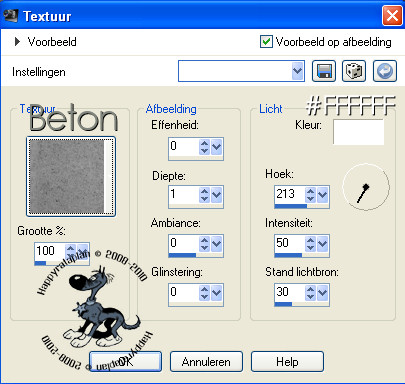Click the save preset floppy disk icon
This screenshot has width=405, height=384.
tap(324, 71)
